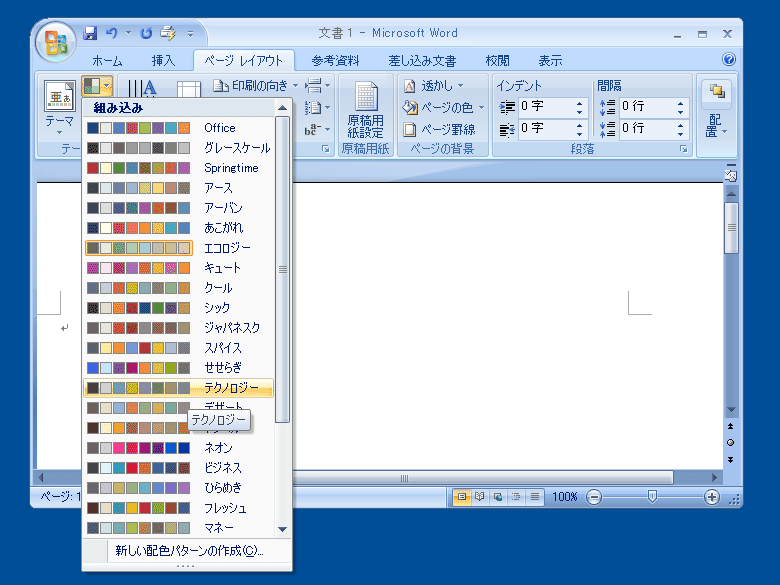Click the theme colors button above the list
This screenshot has height=585, width=780.
point(97,87)
